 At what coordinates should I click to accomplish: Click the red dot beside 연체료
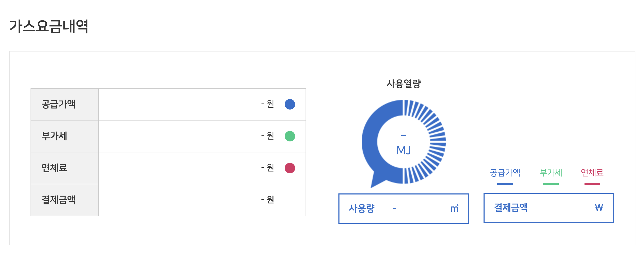point(290,168)
